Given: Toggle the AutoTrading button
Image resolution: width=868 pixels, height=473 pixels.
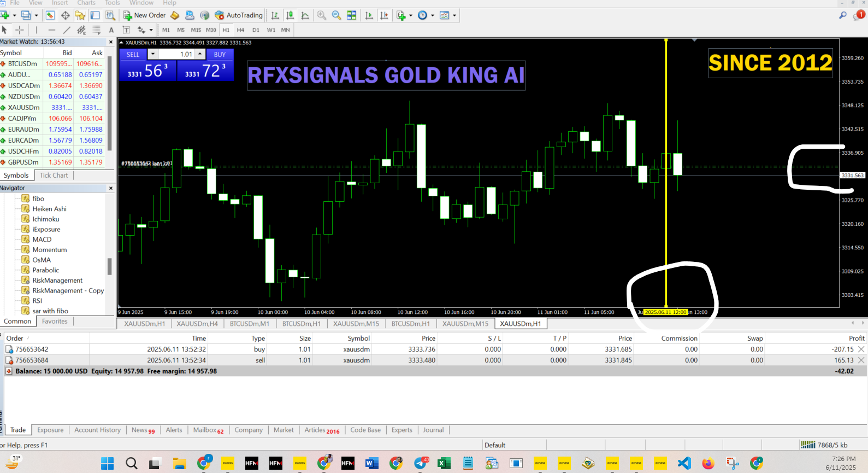Looking at the screenshot, I should [x=239, y=15].
